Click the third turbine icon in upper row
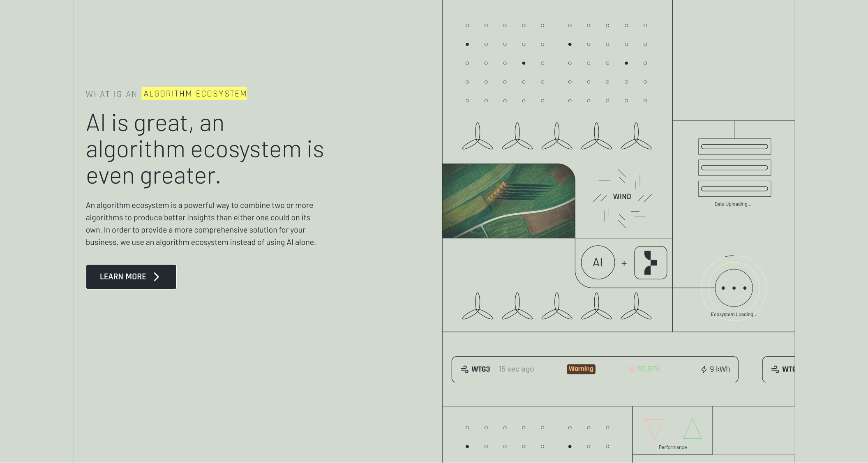Viewport: 868px width, 463px height. click(557, 136)
